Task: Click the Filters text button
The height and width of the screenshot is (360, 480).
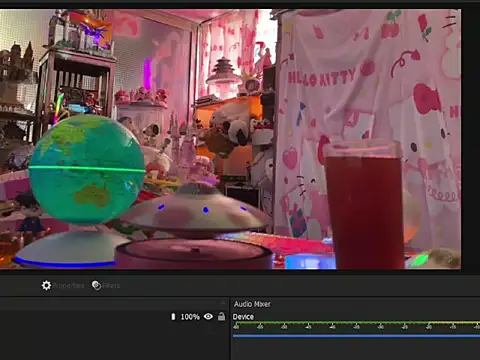Action: click(111, 286)
